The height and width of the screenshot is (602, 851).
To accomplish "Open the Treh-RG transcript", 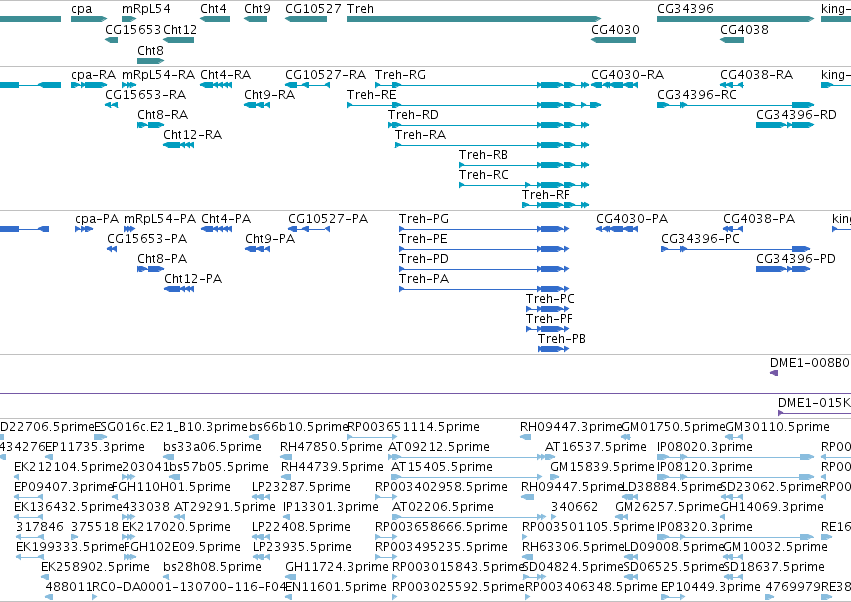I will [400, 74].
